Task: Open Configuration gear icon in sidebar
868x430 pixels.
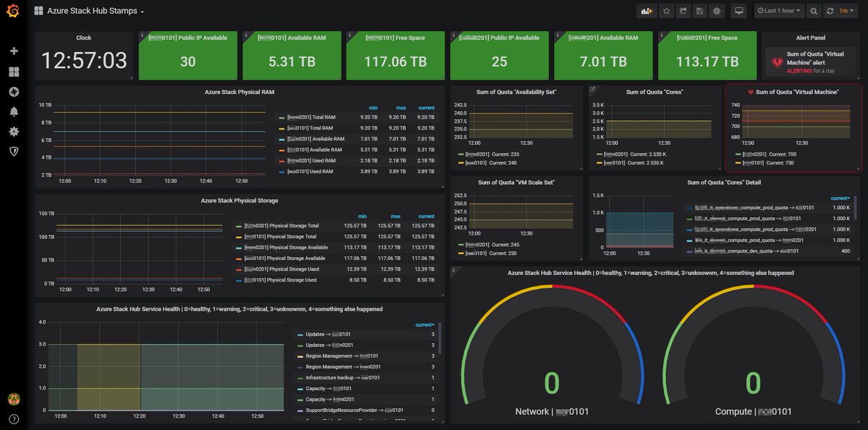Action: tap(14, 131)
